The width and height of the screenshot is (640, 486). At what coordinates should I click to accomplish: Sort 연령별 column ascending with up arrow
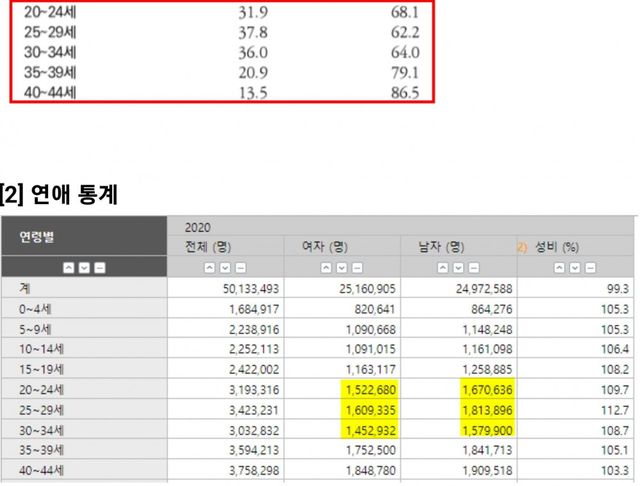coord(68,267)
